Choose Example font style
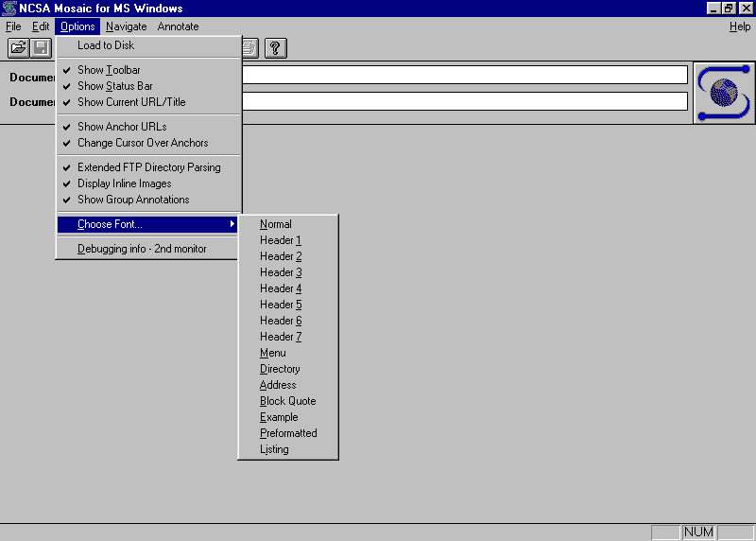The image size is (756, 541). tap(288, 417)
